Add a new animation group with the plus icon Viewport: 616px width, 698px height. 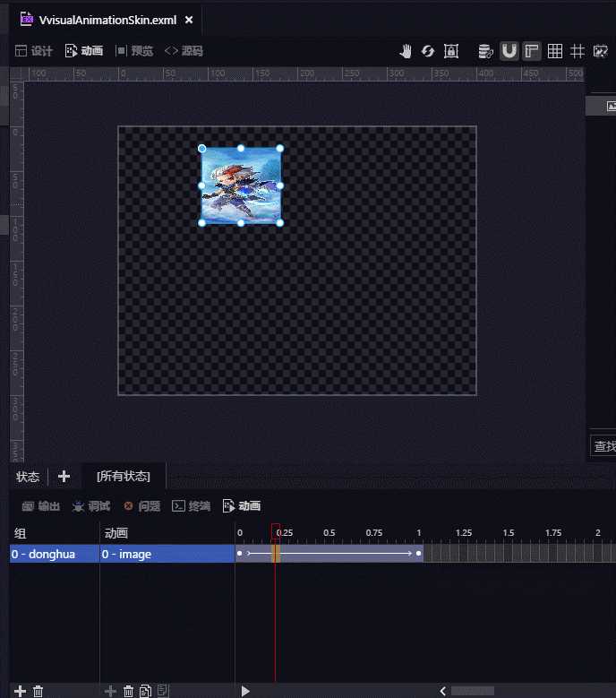[20, 691]
